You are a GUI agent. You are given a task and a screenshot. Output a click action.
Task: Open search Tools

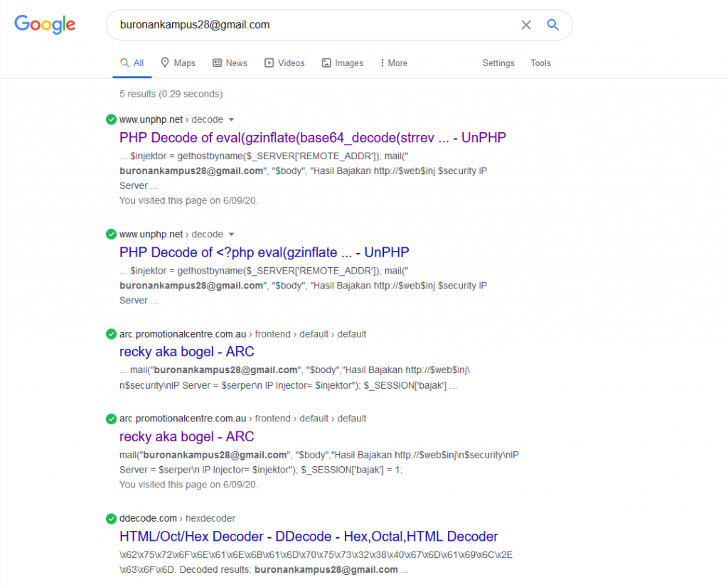pos(541,63)
